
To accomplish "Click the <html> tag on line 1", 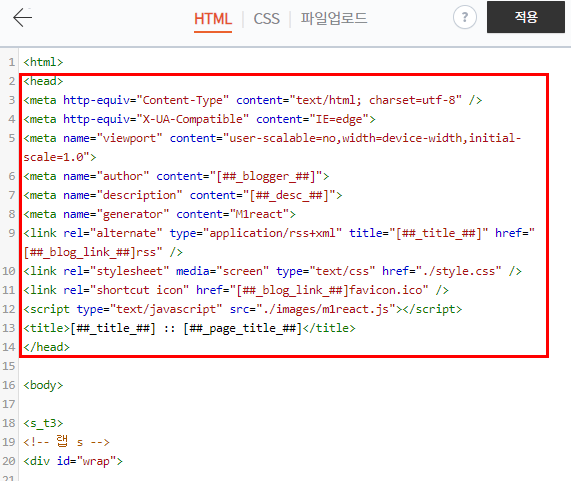I will click(43, 62).
